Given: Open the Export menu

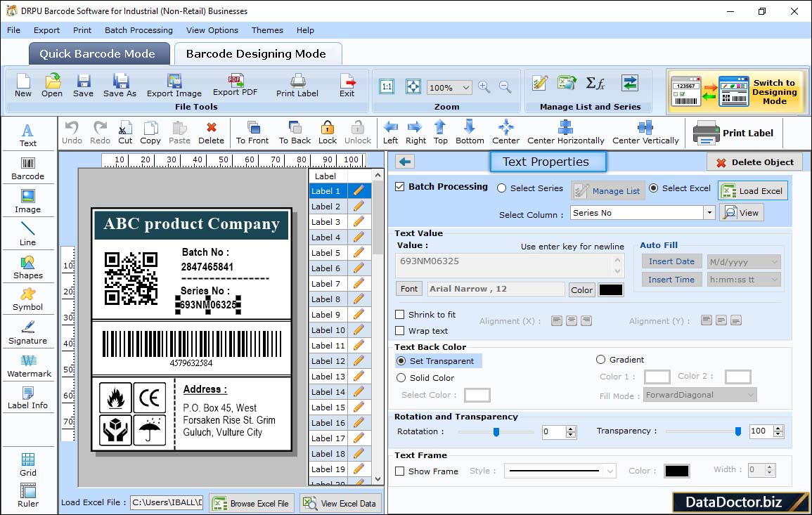Looking at the screenshot, I should 46,30.
